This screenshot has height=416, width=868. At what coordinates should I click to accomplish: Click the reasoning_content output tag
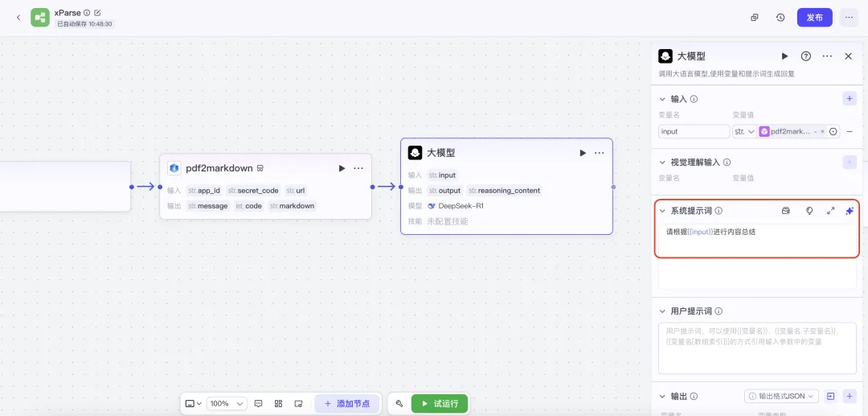504,191
